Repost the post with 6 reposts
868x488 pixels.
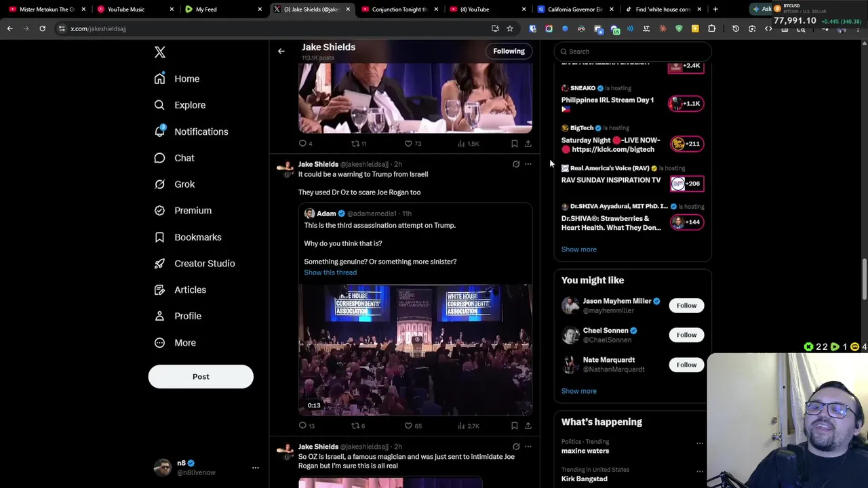point(357,426)
